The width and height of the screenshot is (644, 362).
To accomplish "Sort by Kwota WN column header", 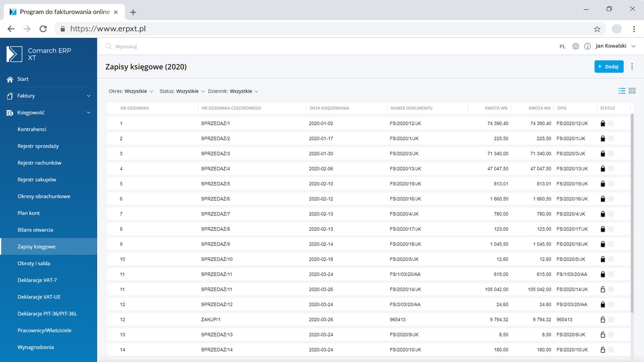I will point(496,108).
